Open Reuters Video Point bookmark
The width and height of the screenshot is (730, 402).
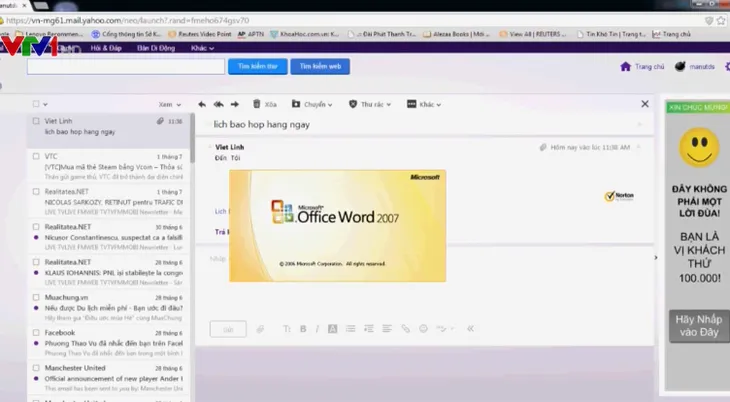[x=200, y=34]
